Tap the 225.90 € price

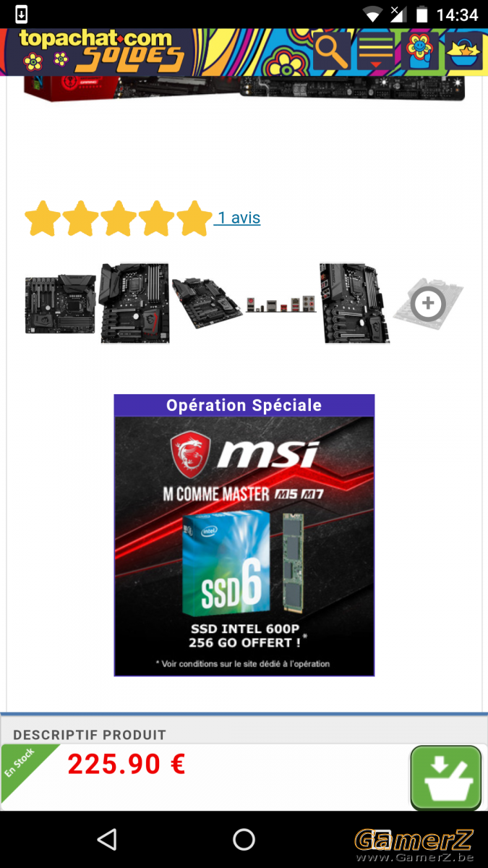[x=127, y=765]
